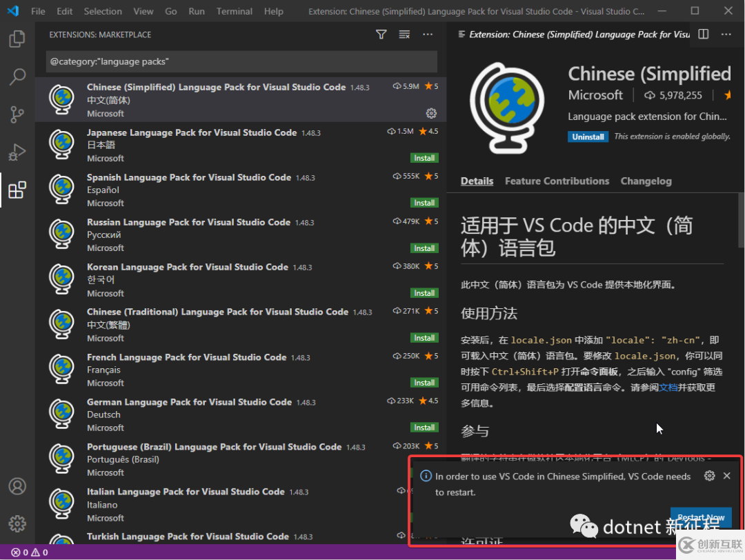Image resolution: width=745 pixels, height=560 pixels.
Task: Click the manage gear for Chinese Simplified pack
Action: (431, 113)
